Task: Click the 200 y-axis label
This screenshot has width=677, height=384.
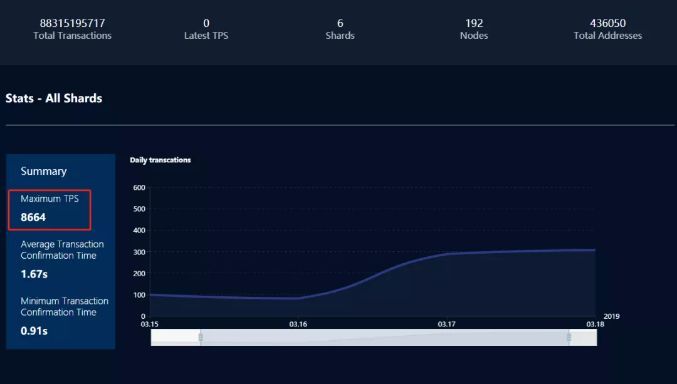Action: (139, 273)
